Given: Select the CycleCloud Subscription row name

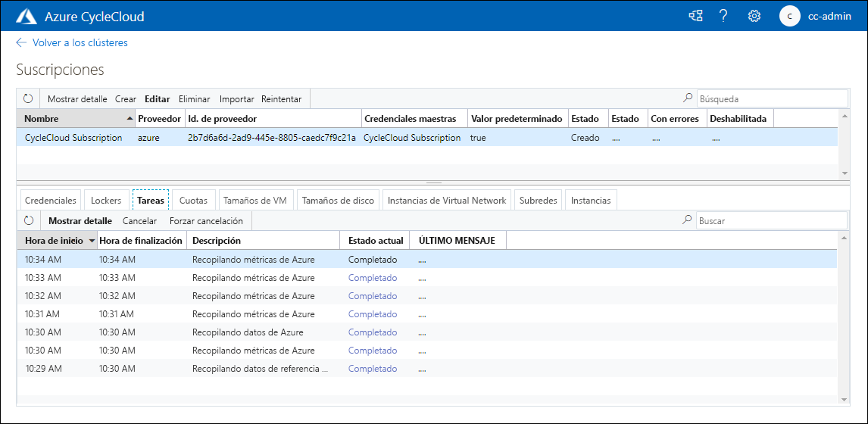Looking at the screenshot, I should (73, 138).
